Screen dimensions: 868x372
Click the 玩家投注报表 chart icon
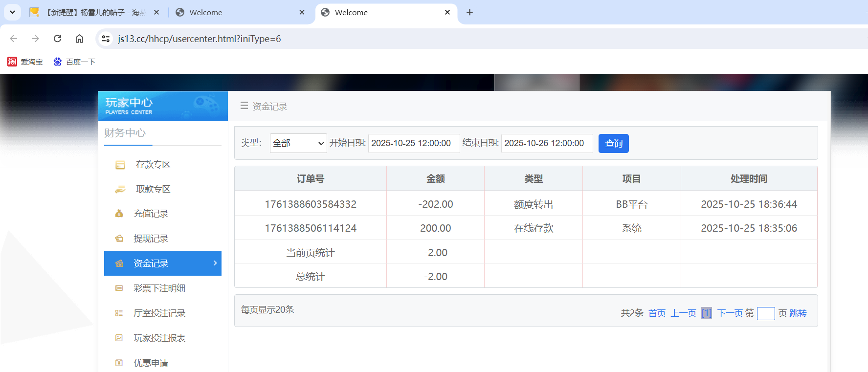(119, 338)
